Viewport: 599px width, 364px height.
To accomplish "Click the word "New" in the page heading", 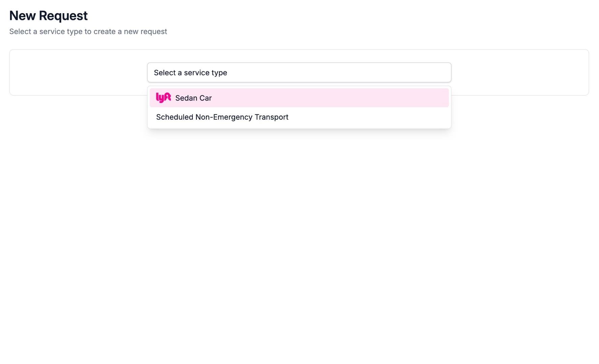I will (x=23, y=16).
